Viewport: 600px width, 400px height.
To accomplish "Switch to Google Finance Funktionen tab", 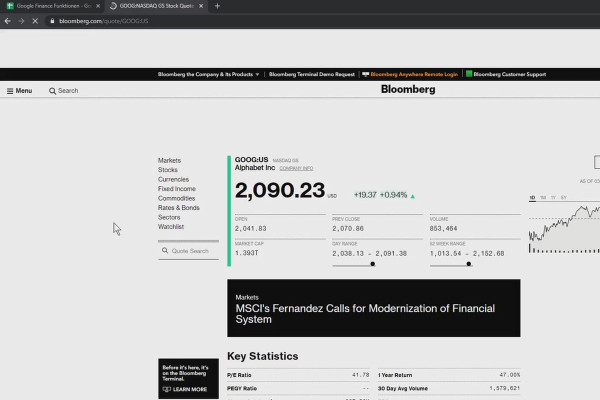I will coord(53,6).
